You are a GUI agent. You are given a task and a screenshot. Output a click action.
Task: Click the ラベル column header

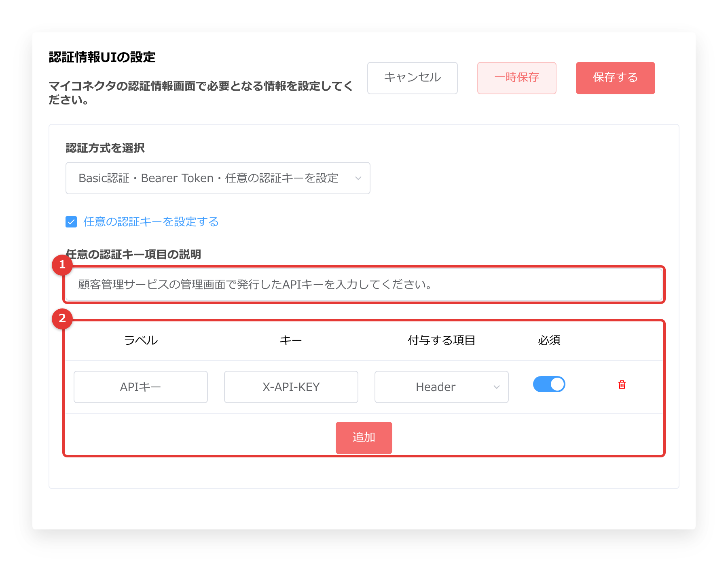141,340
